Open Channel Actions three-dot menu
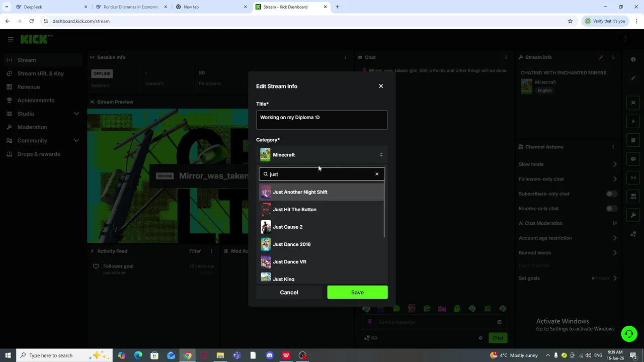 click(x=613, y=147)
